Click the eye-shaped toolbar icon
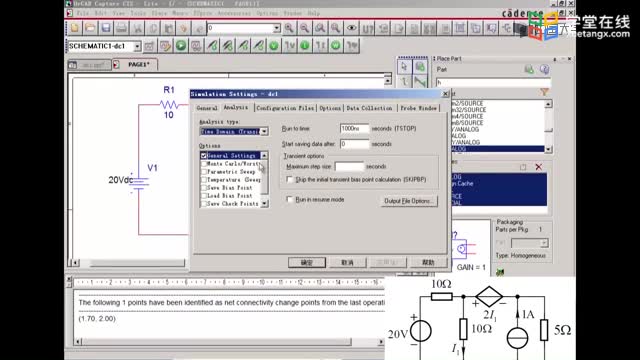The image size is (640, 360). pos(351,28)
